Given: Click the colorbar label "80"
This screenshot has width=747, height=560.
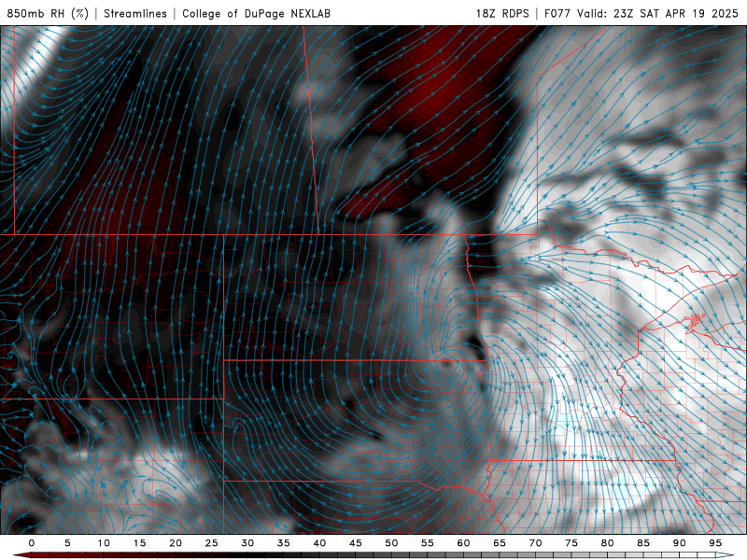Looking at the screenshot, I should point(607,543).
